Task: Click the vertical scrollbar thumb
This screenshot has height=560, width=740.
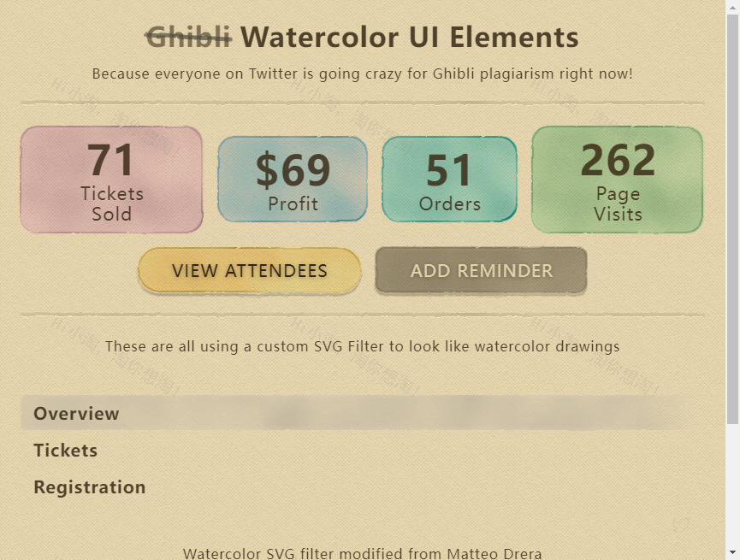Action: 732,214
